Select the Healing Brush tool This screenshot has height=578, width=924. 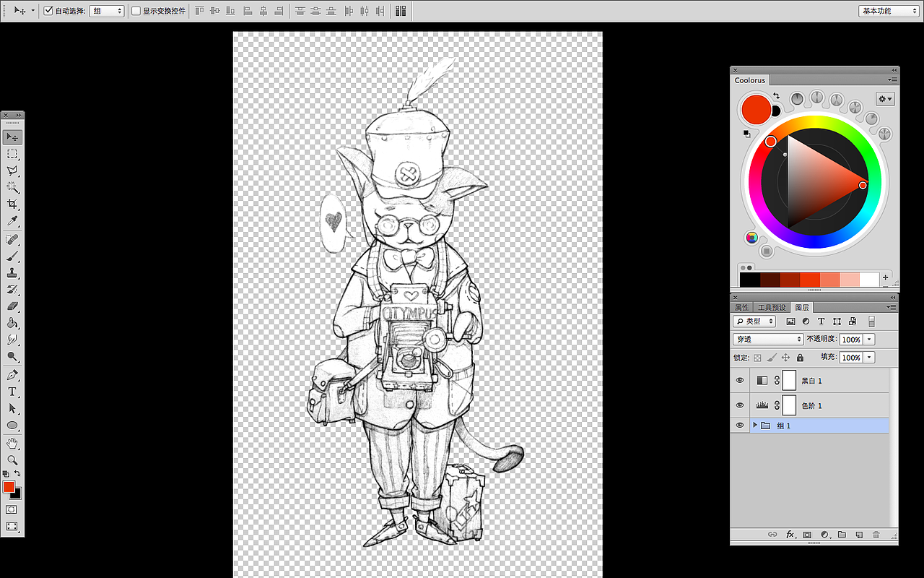[12, 240]
